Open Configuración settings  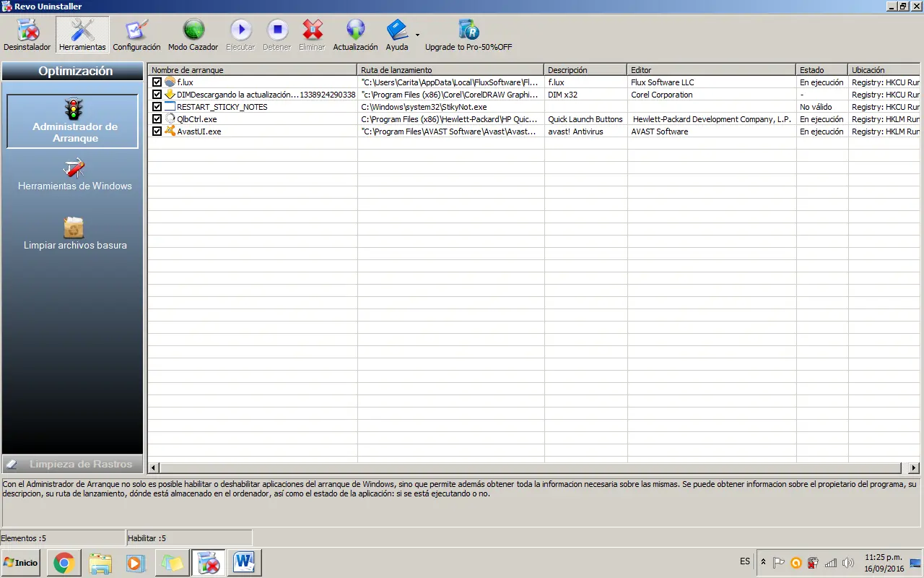tap(136, 35)
